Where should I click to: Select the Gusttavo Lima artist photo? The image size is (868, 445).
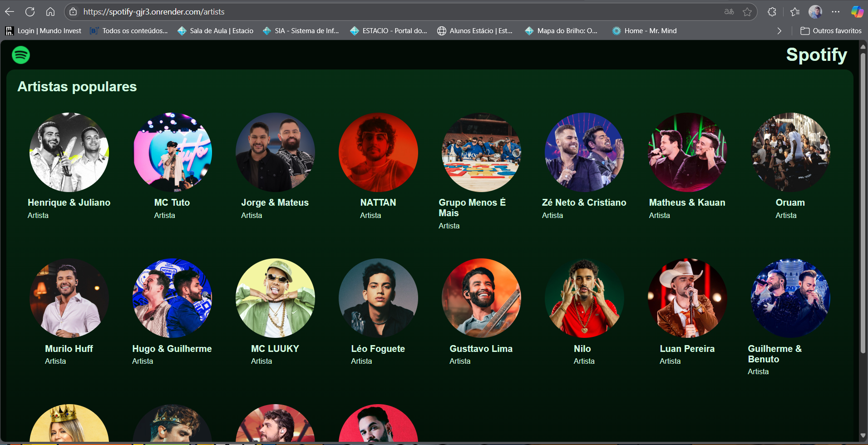[481, 298]
